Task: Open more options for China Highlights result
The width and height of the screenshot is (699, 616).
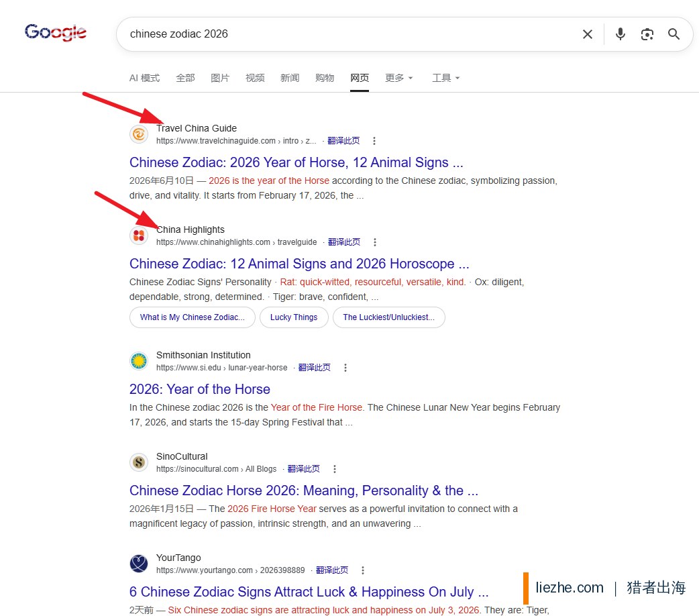Action: click(375, 242)
